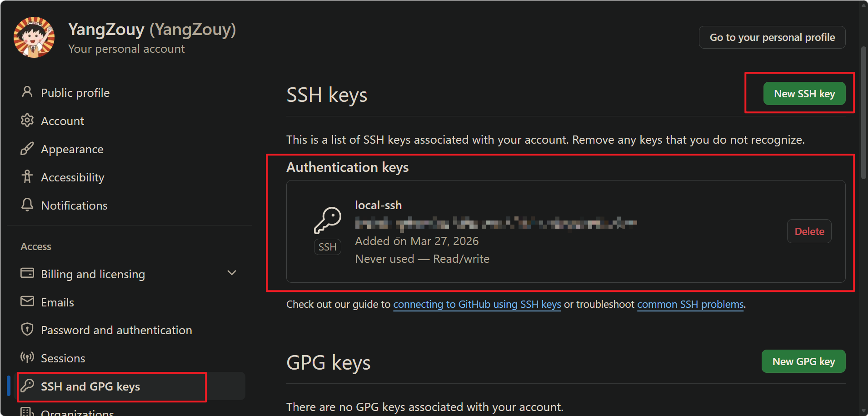
Task: Expand the Billing and licensing chevron
Action: (x=232, y=273)
